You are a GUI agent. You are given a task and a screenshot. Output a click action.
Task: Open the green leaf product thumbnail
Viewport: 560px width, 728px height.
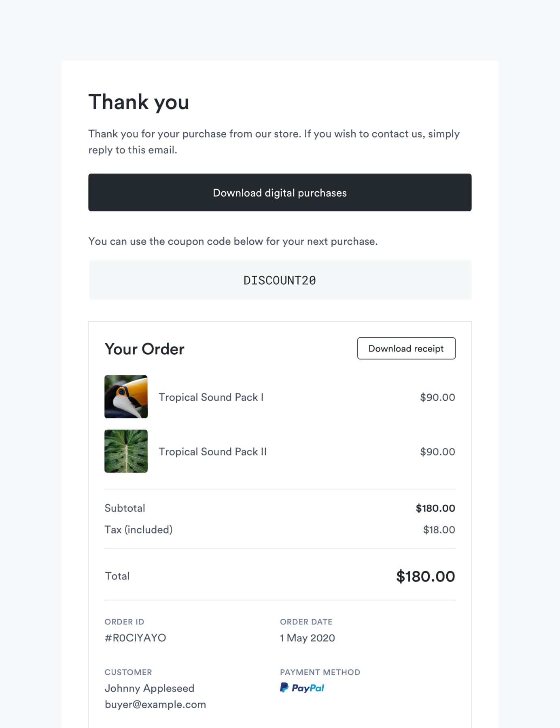[126, 451]
